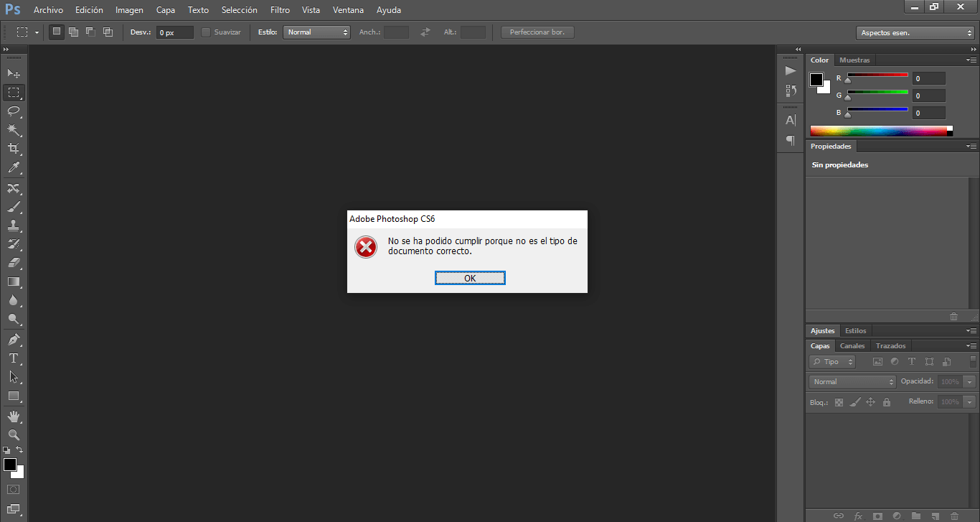This screenshot has width=980, height=522.
Task: Create a new layer group folder
Action: [916, 516]
